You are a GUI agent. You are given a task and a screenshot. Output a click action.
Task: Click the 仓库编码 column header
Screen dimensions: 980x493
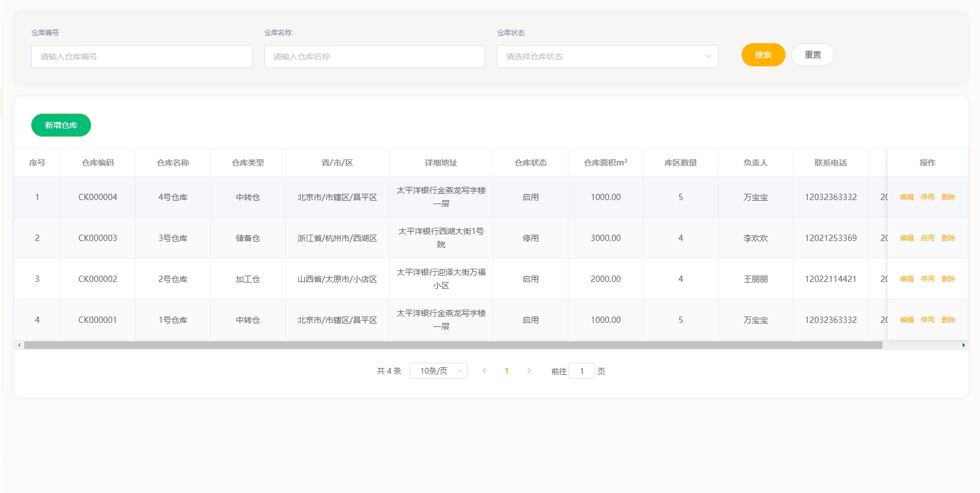click(98, 163)
